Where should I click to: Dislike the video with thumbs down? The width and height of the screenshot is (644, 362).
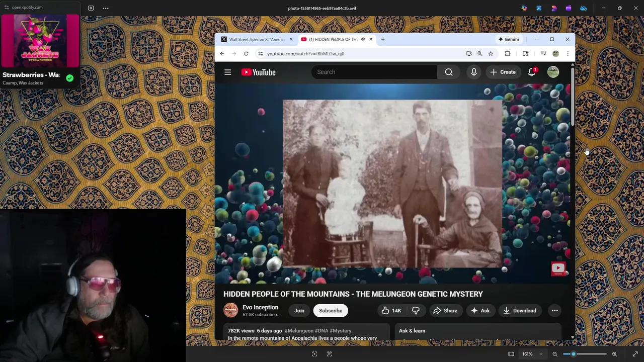pyautogui.click(x=416, y=311)
